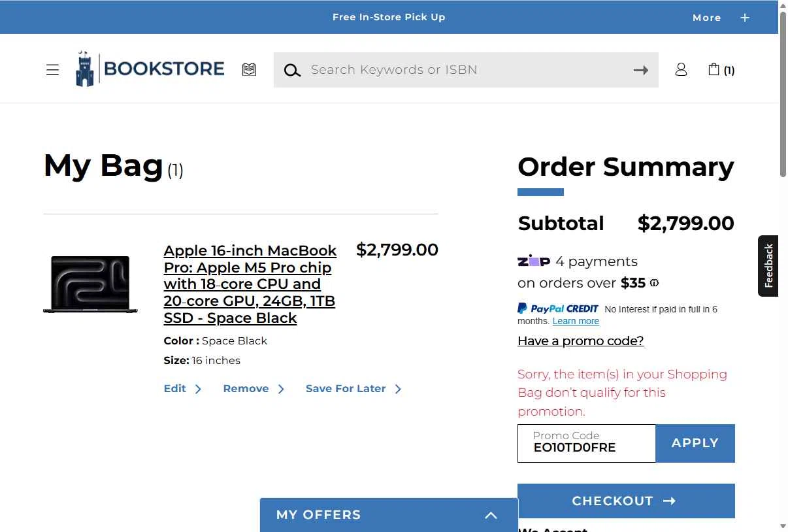The image size is (788, 532).
Task: Open the textbook icon next to logo
Action: pyautogui.click(x=249, y=69)
